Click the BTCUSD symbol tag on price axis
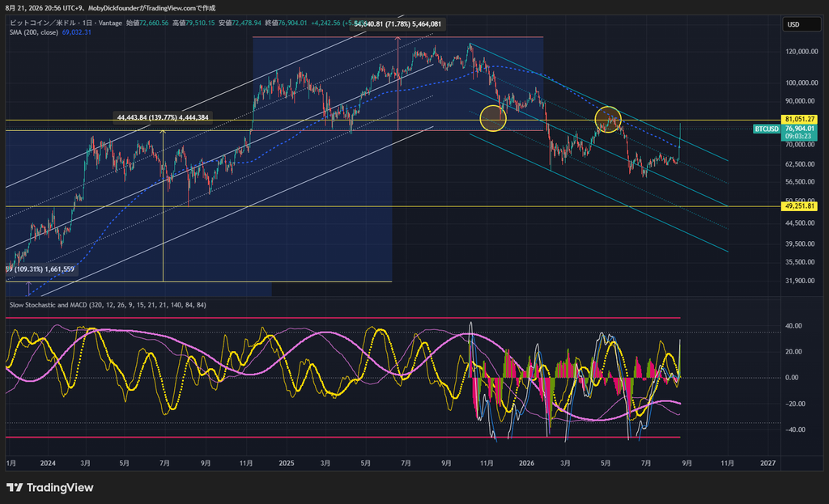Viewport: 829px width, 504px height. (x=767, y=129)
